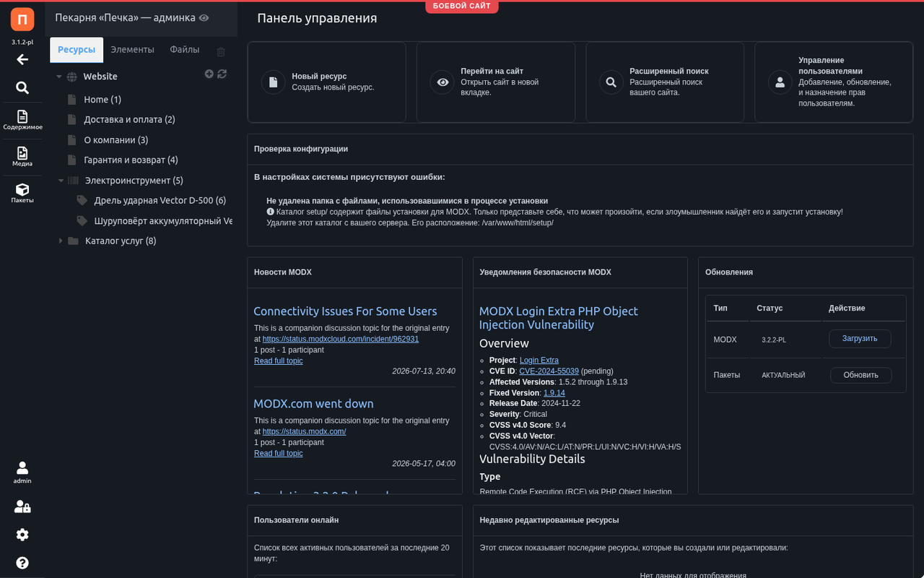This screenshot has height=578, width=924.
Task: Open the Пакеты menu
Action: (22, 193)
